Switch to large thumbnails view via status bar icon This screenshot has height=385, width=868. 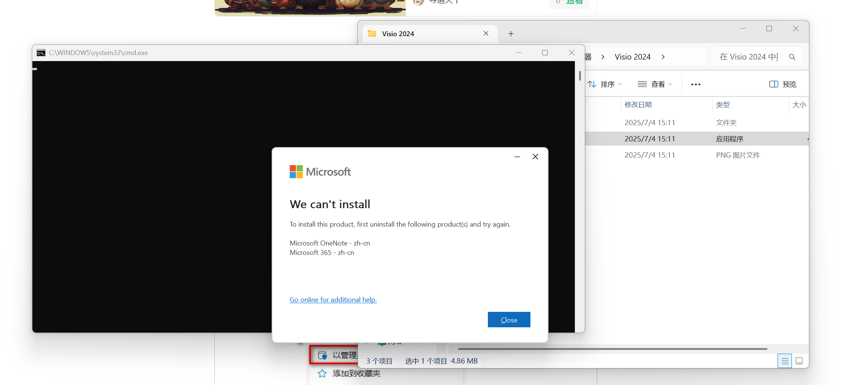(x=799, y=361)
